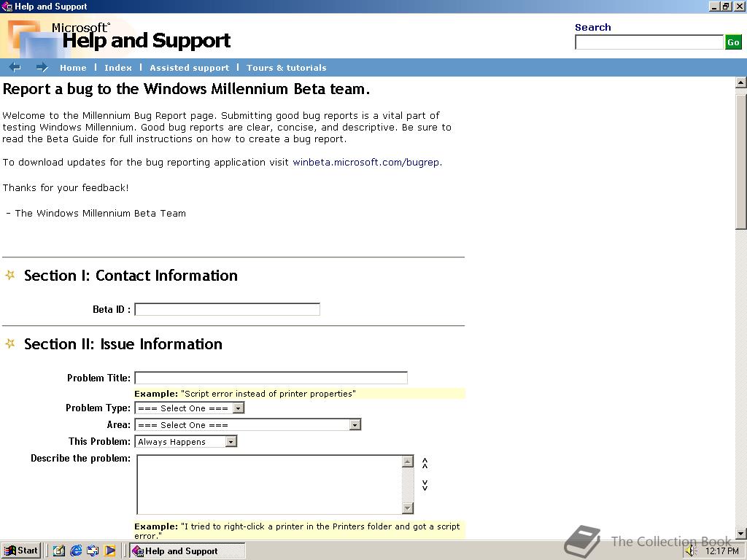Screen dimensions: 747x560
Task: Go forward with the right arrow
Action: click(x=42, y=67)
